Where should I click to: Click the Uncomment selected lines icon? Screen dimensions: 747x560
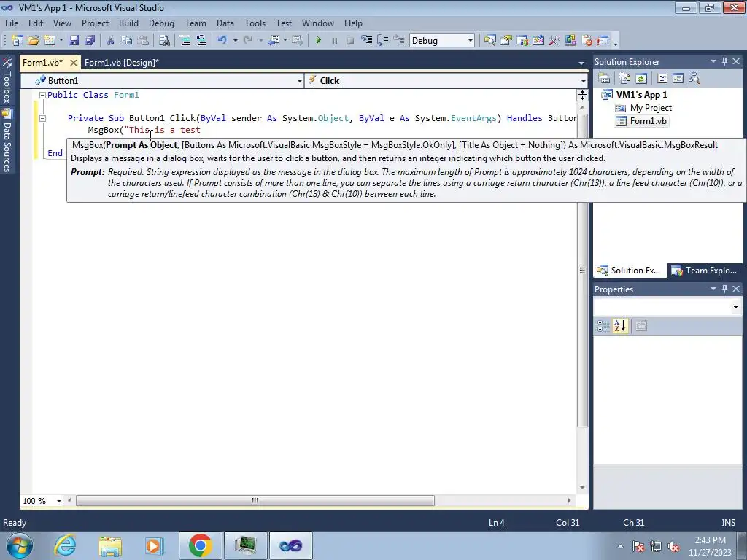[x=201, y=41]
